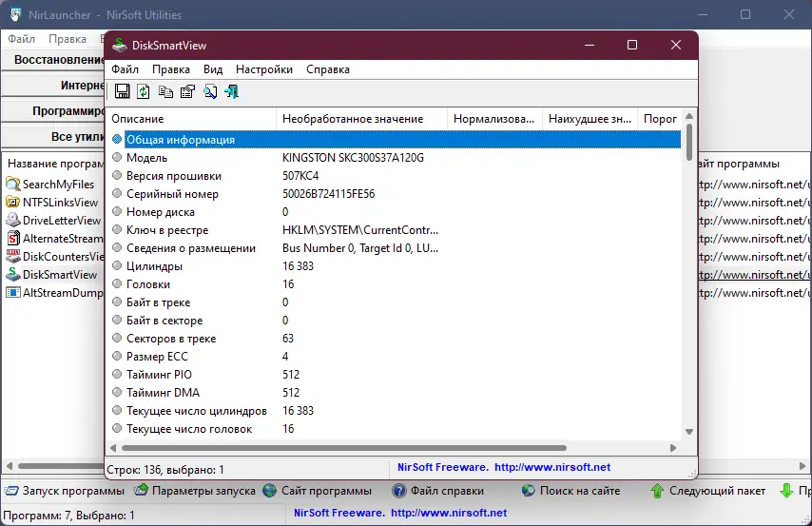Sort by the Описание column header
Image resolution: width=812 pixels, height=526 pixels.
click(191, 119)
